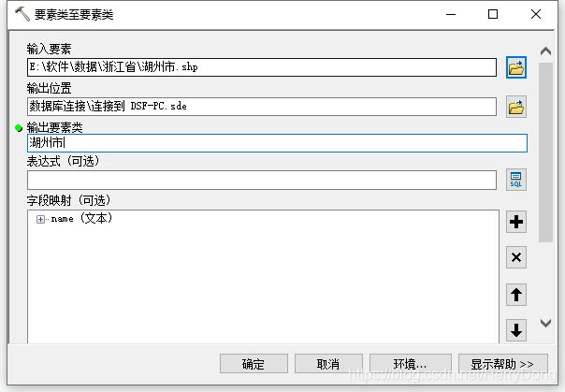Remove selected field with X button
The width and height of the screenshot is (565, 392).
point(516,257)
